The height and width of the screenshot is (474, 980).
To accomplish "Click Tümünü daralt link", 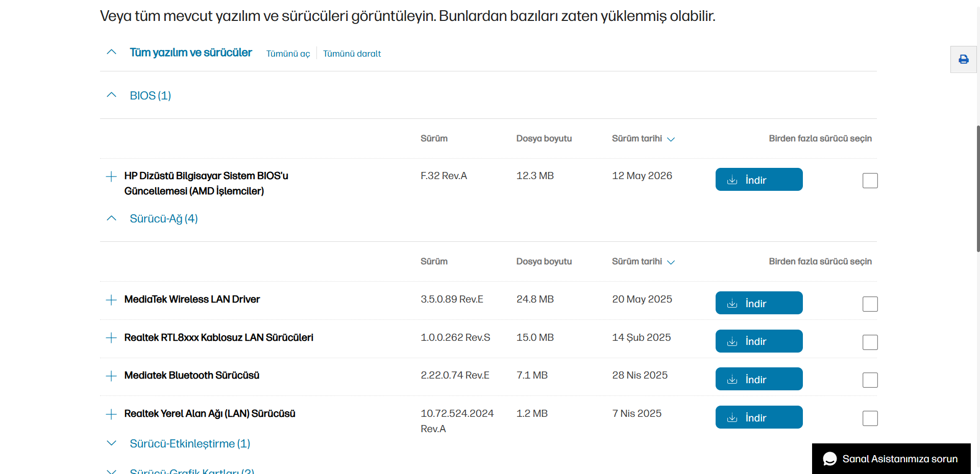I will point(352,54).
